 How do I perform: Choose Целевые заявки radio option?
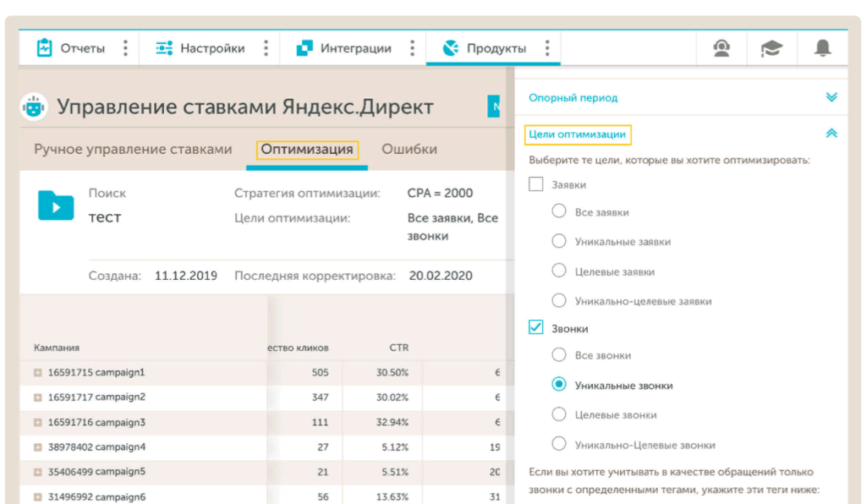[558, 271]
